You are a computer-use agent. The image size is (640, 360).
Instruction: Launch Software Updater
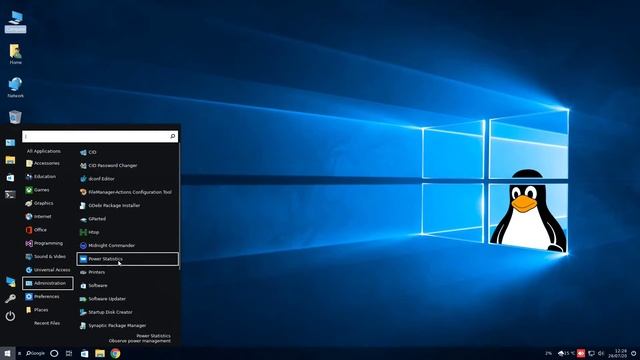(103, 299)
